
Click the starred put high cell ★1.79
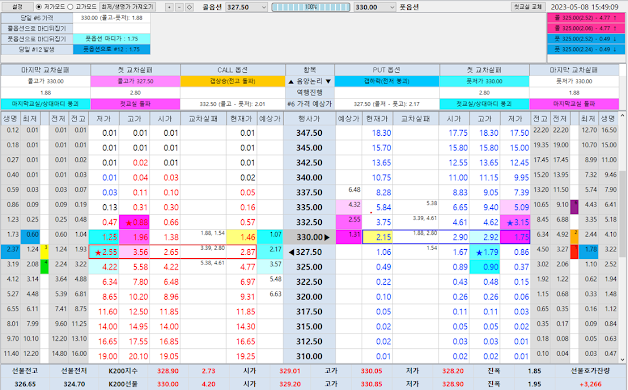click(x=484, y=252)
